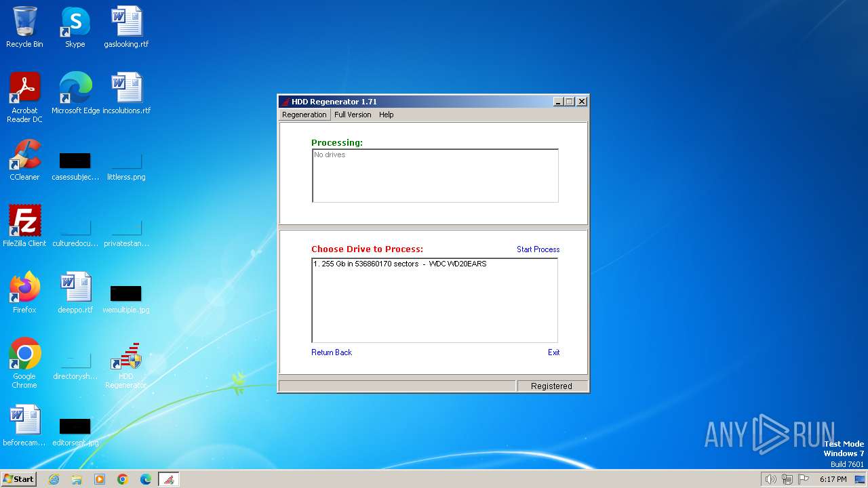The image size is (868, 488).
Task: Click the Start Process link
Action: click(x=538, y=249)
